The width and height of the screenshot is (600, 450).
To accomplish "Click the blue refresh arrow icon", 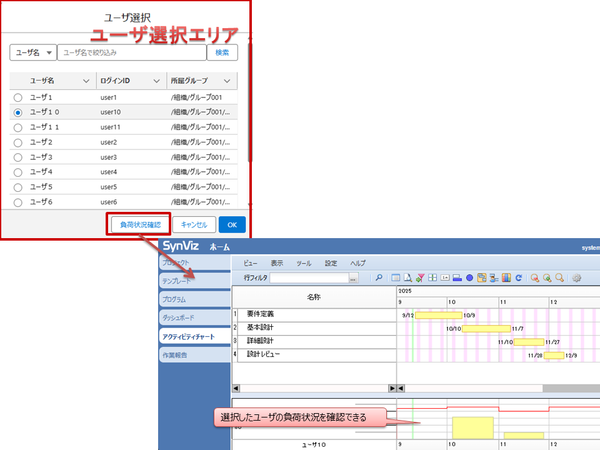I will pos(518,278).
